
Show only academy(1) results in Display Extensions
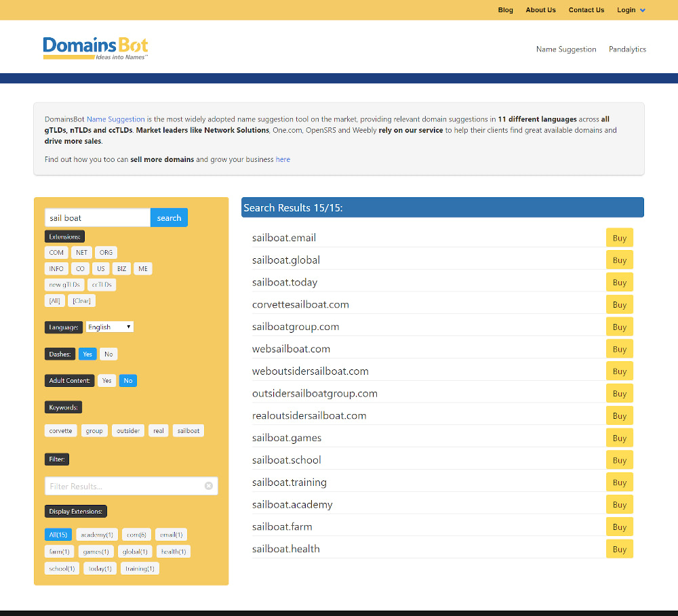(x=97, y=534)
